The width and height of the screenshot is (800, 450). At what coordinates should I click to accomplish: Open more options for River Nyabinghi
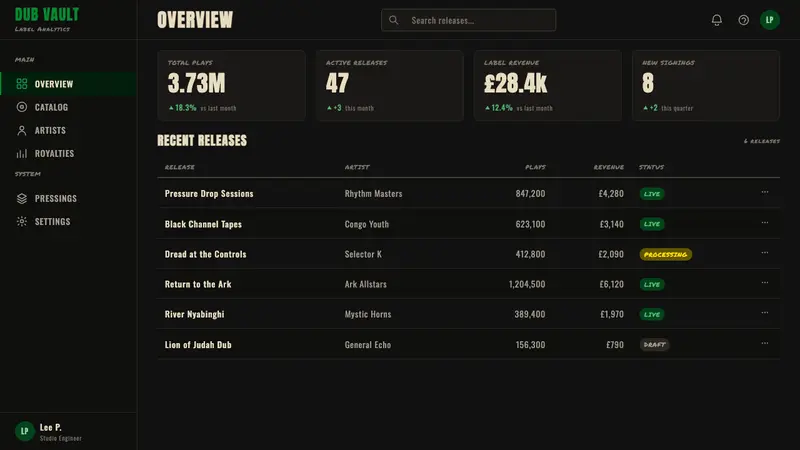point(764,313)
